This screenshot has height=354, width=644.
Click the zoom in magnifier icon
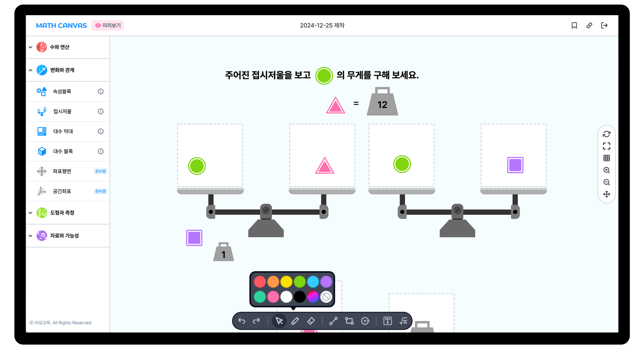pos(606,170)
